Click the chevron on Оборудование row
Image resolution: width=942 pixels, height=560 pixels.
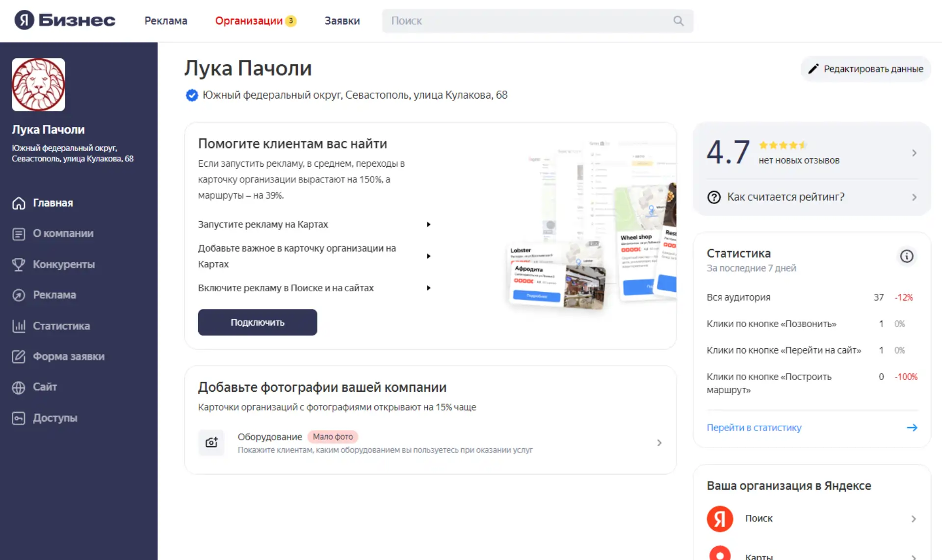pyautogui.click(x=659, y=443)
